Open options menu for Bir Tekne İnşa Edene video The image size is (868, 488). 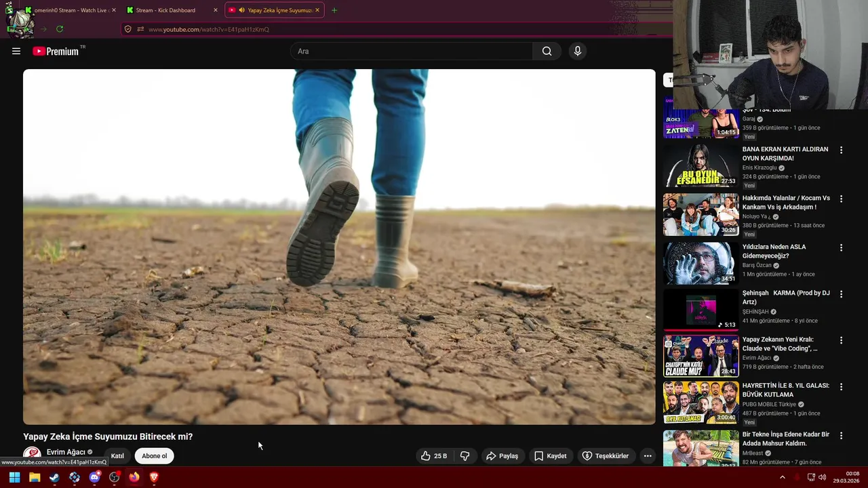click(841, 435)
